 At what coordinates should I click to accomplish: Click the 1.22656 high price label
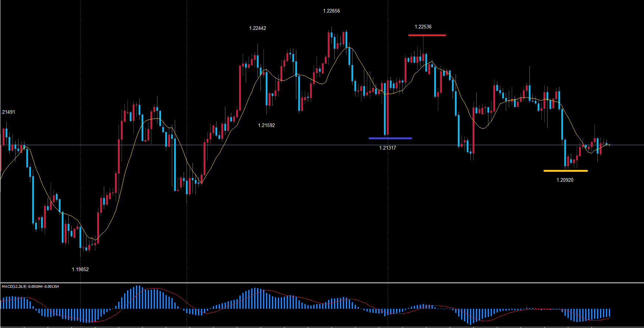click(x=331, y=11)
